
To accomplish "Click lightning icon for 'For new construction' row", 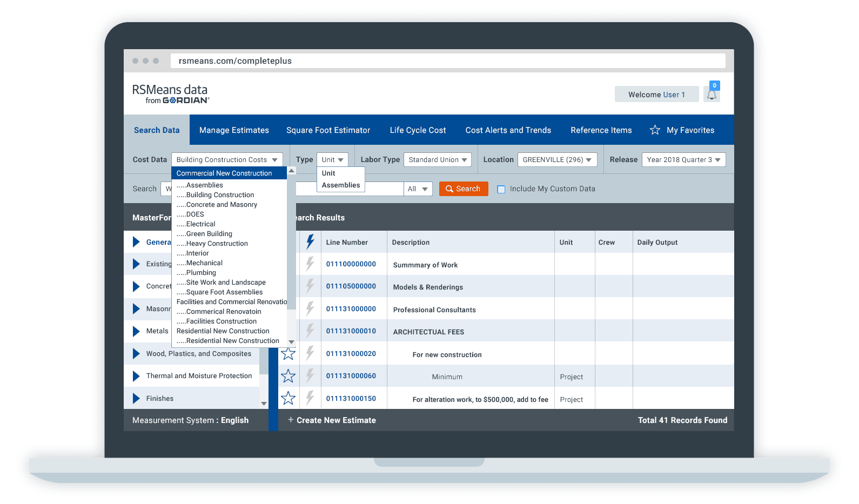I will [x=310, y=354].
